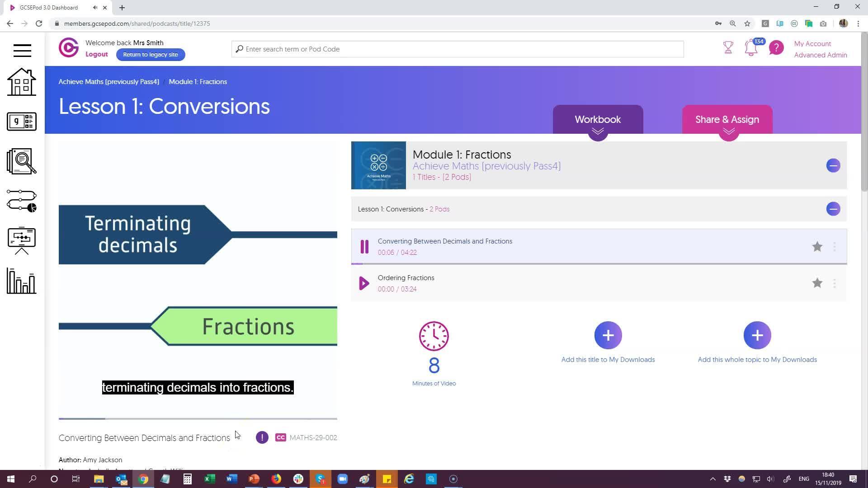868x488 pixels.
Task: Click Return to legacy site button
Action: click(151, 54)
